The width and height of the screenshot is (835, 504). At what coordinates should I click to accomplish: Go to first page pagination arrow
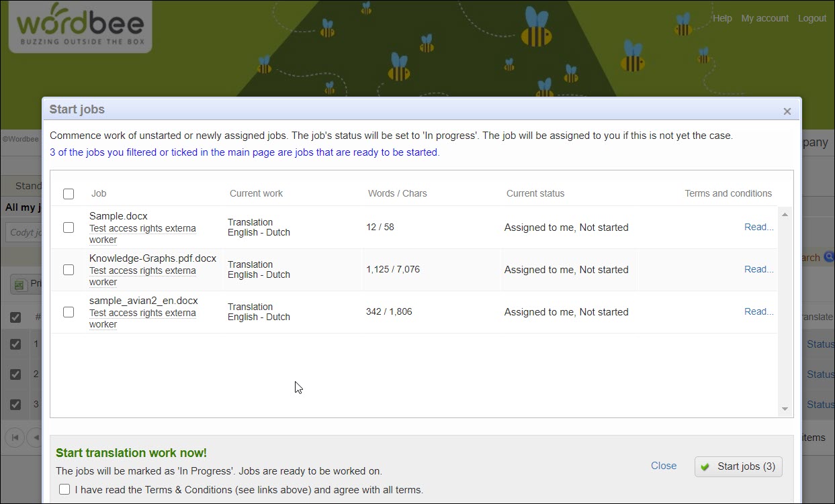tap(15, 438)
